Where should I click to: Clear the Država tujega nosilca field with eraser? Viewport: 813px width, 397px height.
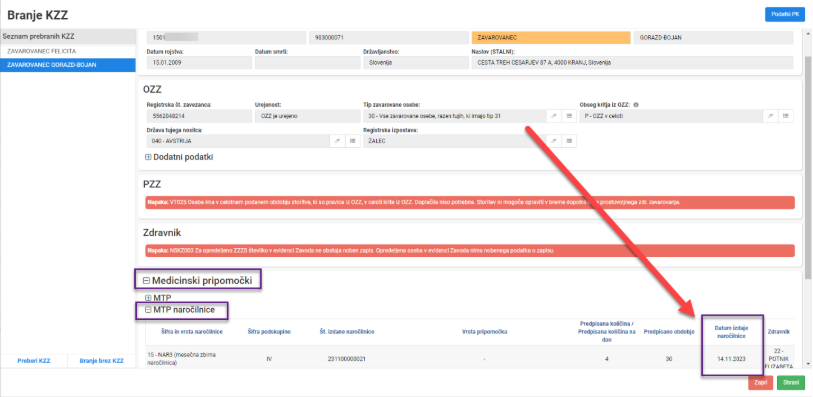click(x=337, y=141)
